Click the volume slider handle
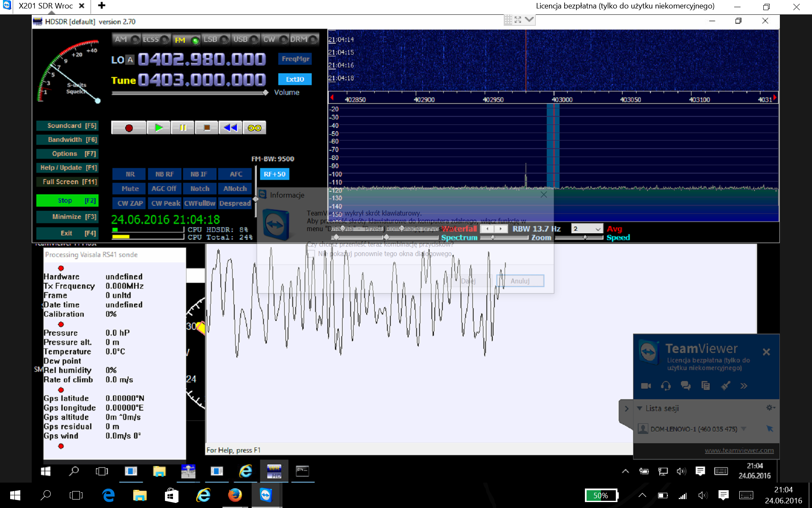Image resolution: width=812 pixels, height=508 pixels. click(x=265, y=93)
